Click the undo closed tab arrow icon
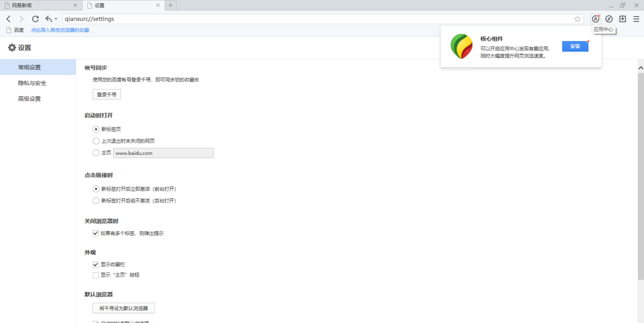This screenshot has height=323, width=644. point(49,19)
